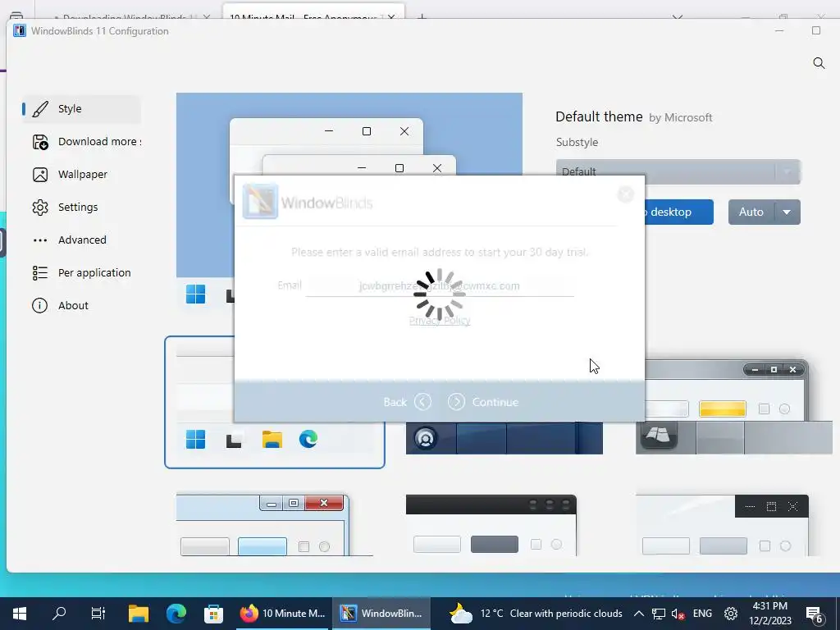
Task: Click the Download more disk icon
Action: 40,142
